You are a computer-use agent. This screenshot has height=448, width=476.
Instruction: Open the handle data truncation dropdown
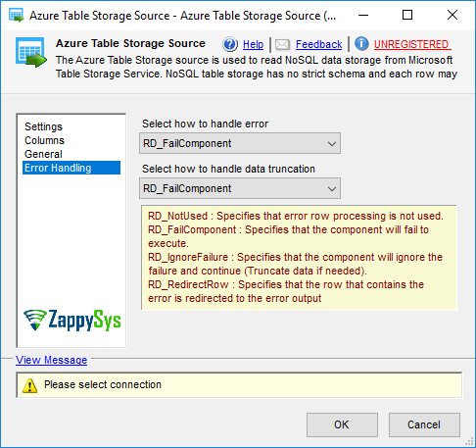pos(240,188)
